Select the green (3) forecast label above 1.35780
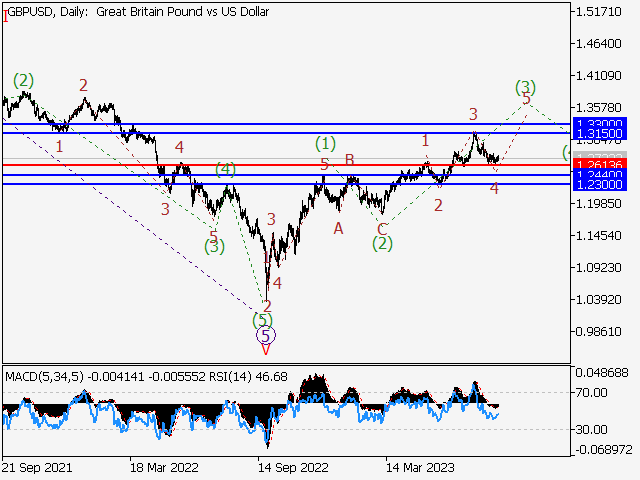Image resolution: width=640 pixels, height=480 pixels. click(525, 87)
